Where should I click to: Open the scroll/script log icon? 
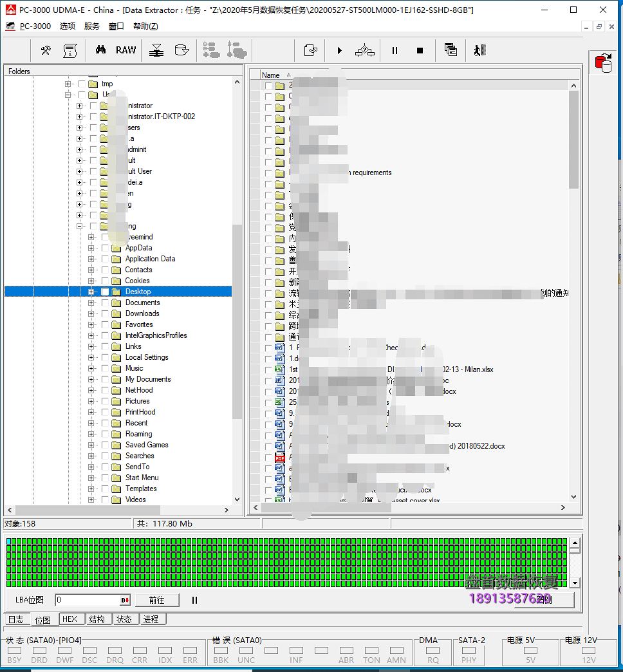pyautogui.click(x=70, y=51)
